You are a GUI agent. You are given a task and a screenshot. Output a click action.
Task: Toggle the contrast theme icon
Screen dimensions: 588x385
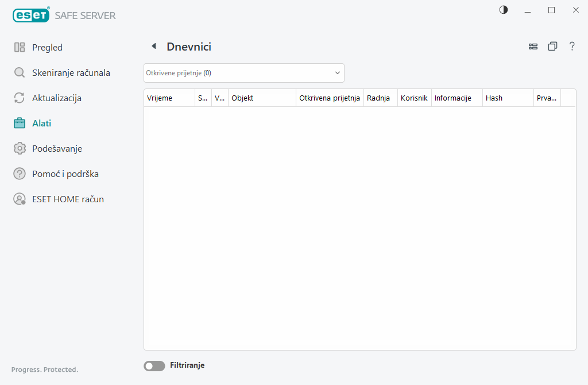click(504, 10)
